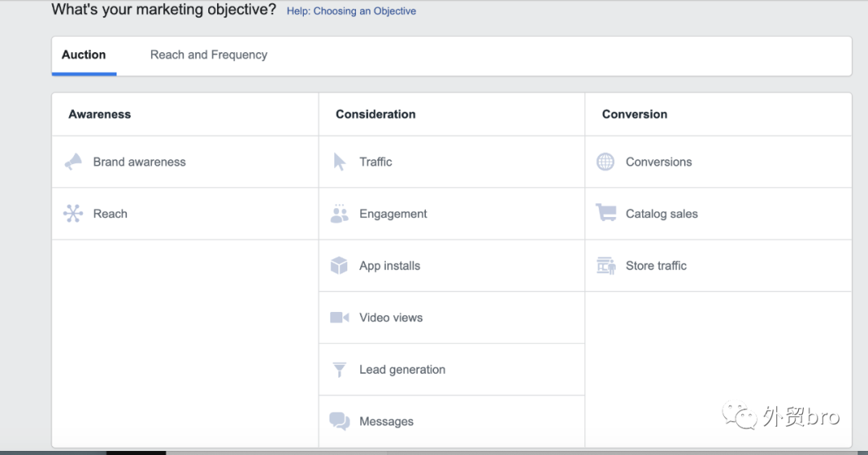This screenshot has height=455, width=868.
Task: Select the Video views objective label
Action: pyautogui.click(x=391, y=318)
